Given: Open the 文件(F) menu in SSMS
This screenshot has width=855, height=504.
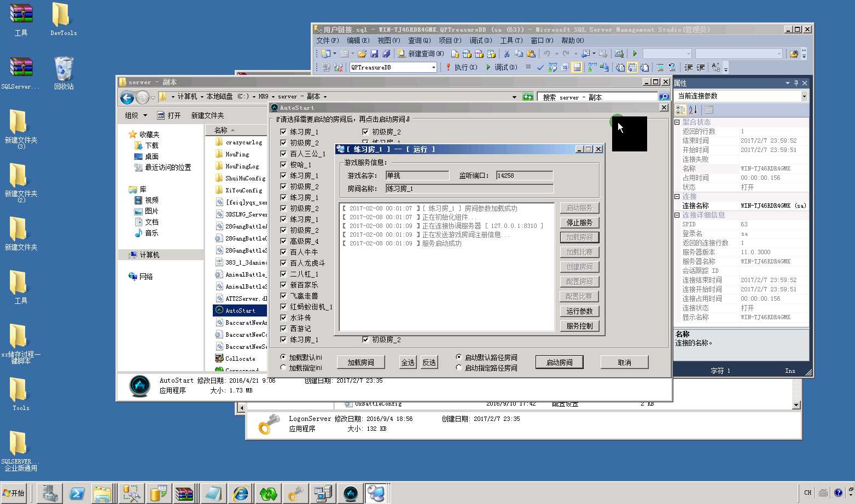Looking at the screenshot, I should coord(328,40).
